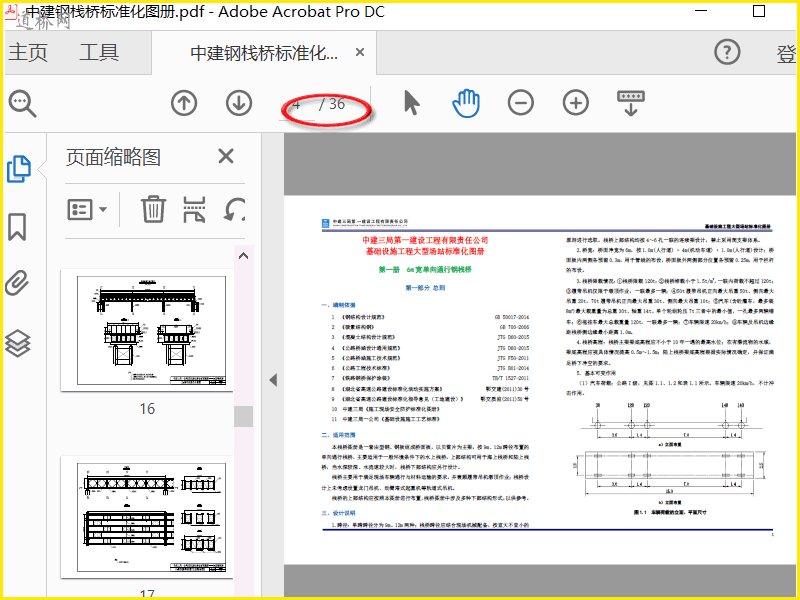800x600 pixels.
Task: Click the find text magnifier icon
Action: point(22,104)
